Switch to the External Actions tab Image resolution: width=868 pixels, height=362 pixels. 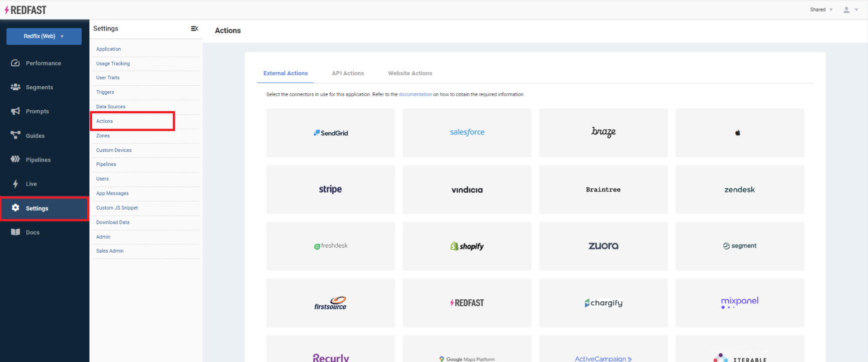286,73
